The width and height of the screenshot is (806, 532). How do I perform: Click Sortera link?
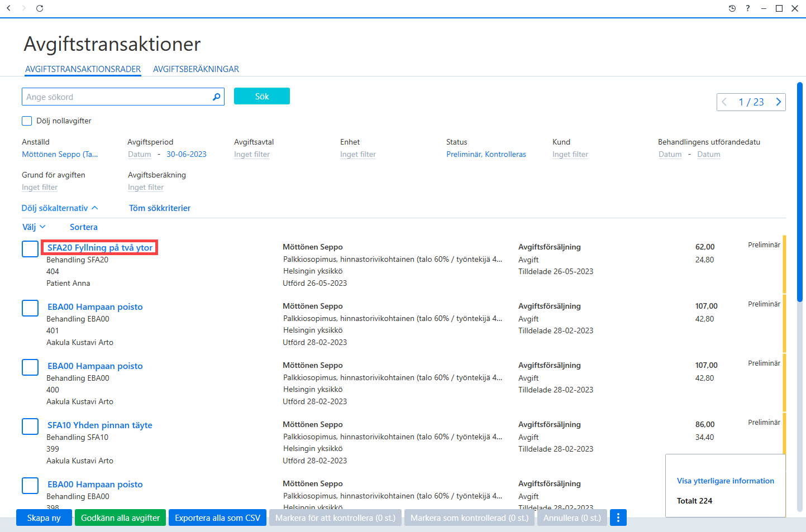[84, 227]
